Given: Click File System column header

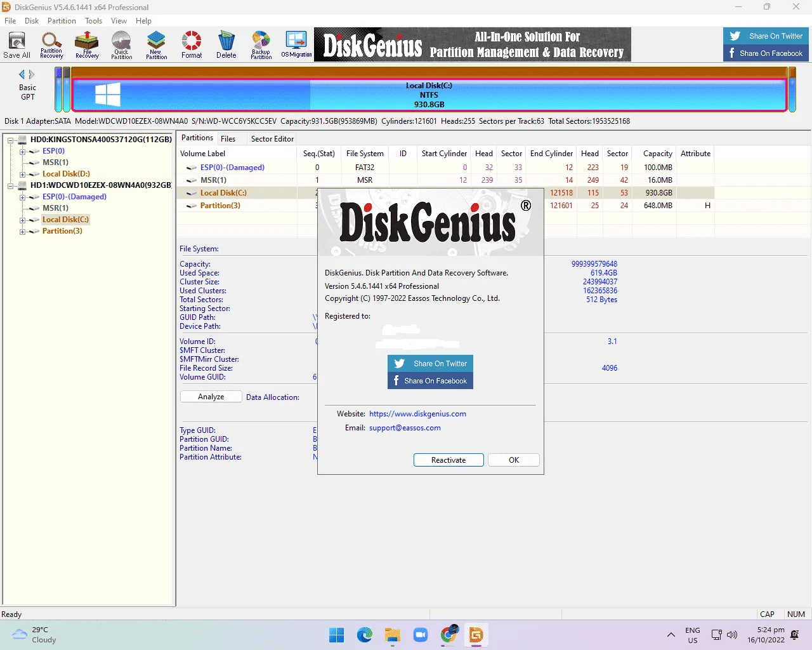Looking at the screenshot, I should 365,154.
